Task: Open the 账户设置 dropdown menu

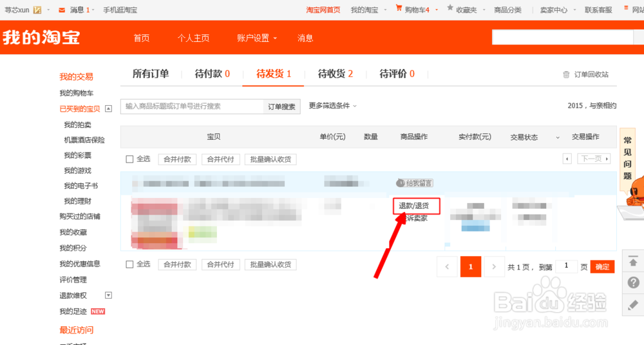Action: pos(257,38)
